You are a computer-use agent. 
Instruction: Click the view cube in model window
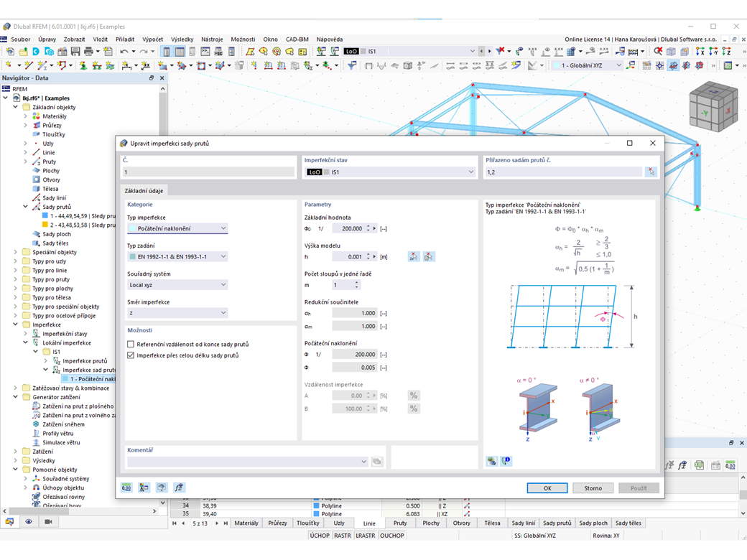pyautogui.click(x=713, y=107)
